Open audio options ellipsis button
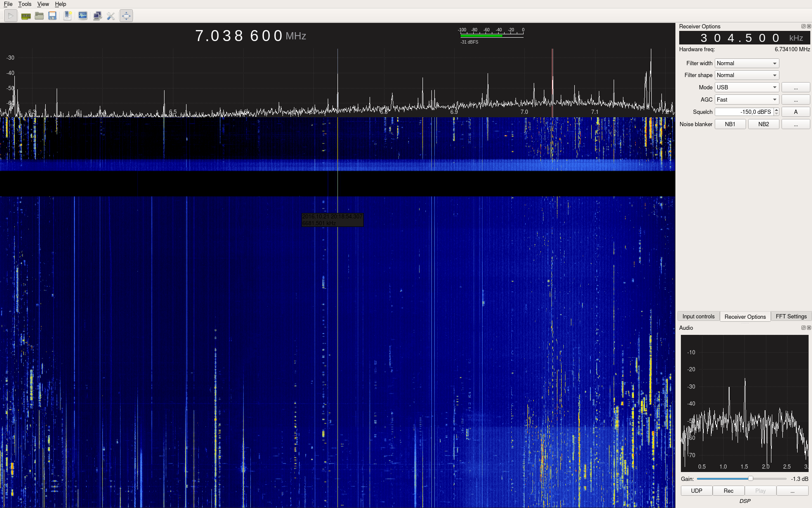812x508 pixels. click(x=792, y=491)
